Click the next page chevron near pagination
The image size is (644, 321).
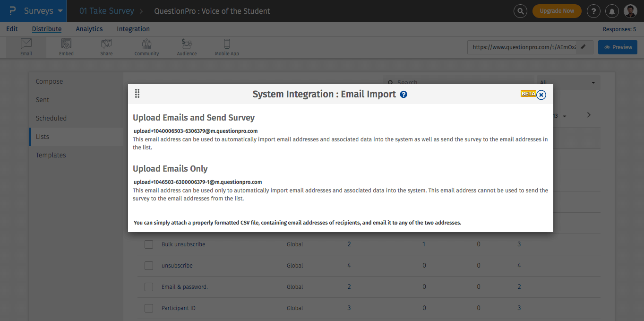[x=589, y=115]
